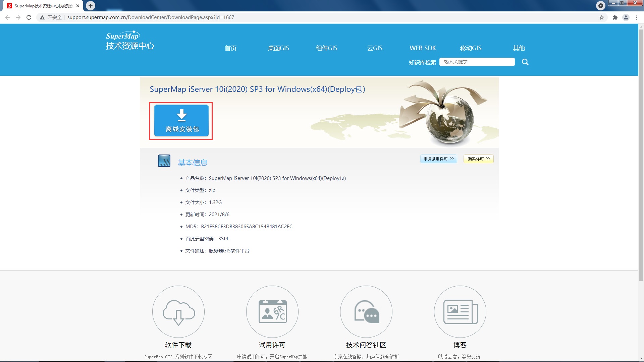Close the SuperMap技术资源中心 tab
The width and height of the screenshot is (644, 362).
78,6
